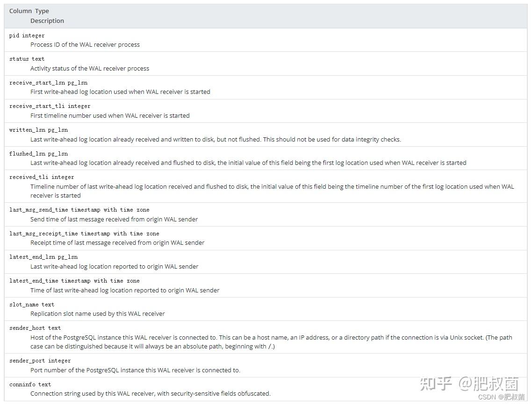Click flushed_lsn pg_lsn column name
The width and height of the screenshot is (532, 405).
[38, 154]
